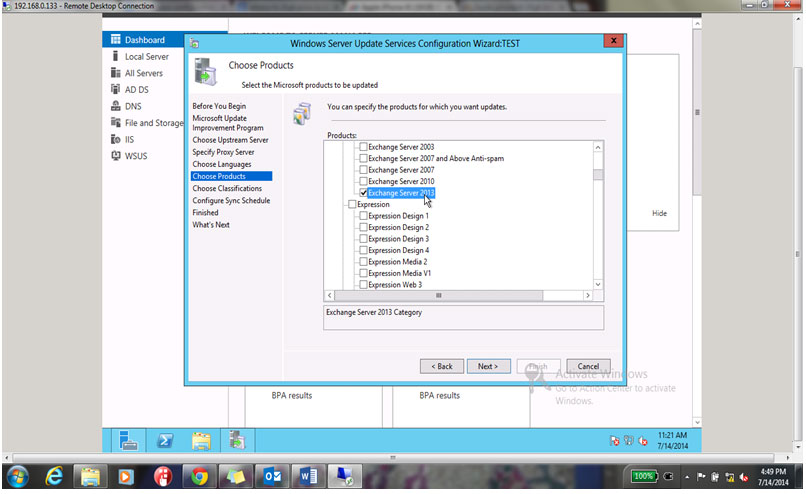Open Dashboard in Server Manager sidebar
The width and height of the screenshot is (806, 494).
144,40
